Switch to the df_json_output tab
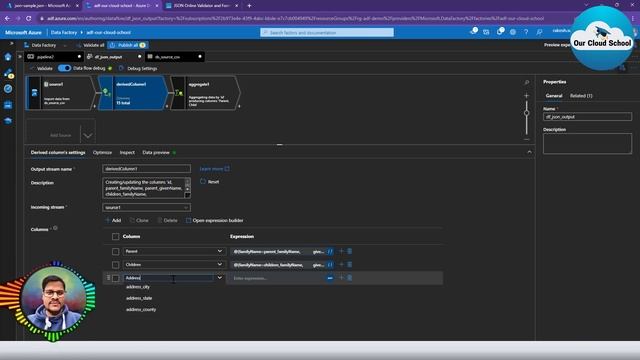 click(114, 57)
